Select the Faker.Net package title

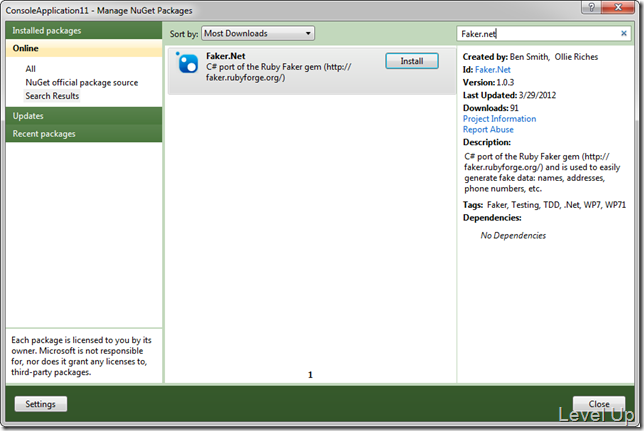point(225,56)
